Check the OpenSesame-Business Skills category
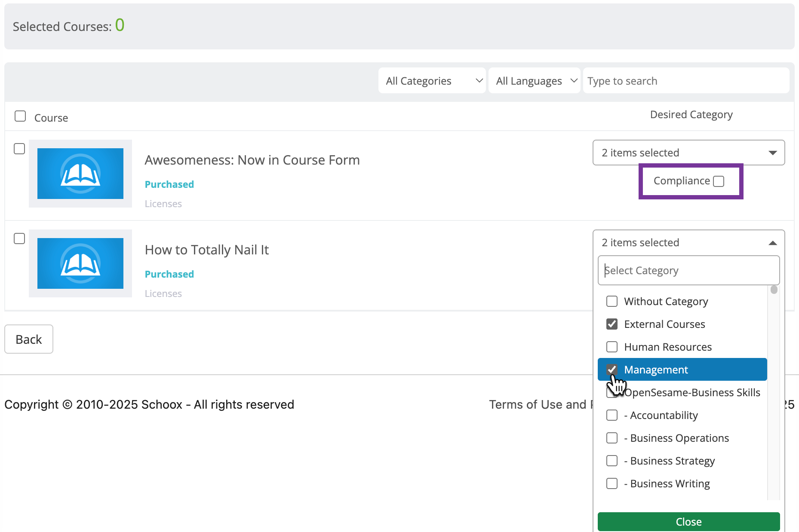Viewport: 799px width, 532px height. pyautogui.click(x=612, y=392)
